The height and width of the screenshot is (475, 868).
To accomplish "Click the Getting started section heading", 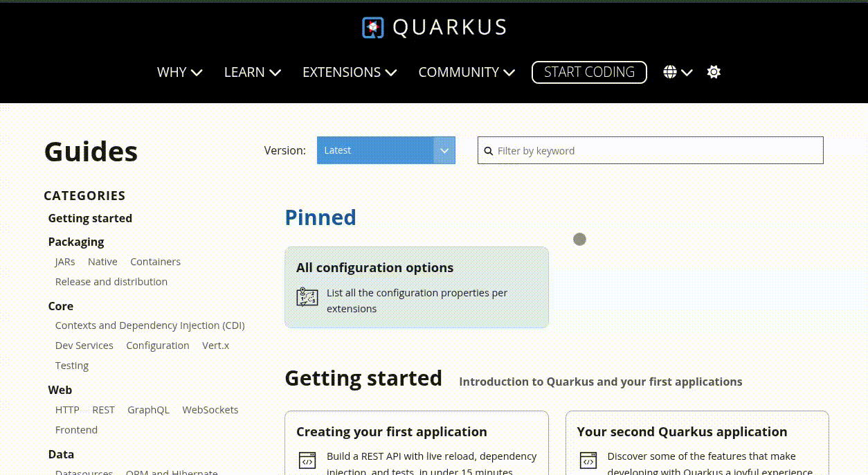I will pos(363,378).
